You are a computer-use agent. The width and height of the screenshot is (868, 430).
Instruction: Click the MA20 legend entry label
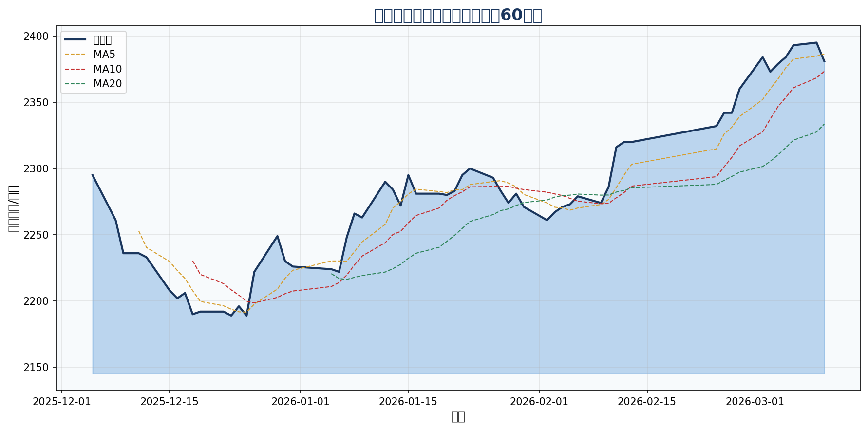107,84
